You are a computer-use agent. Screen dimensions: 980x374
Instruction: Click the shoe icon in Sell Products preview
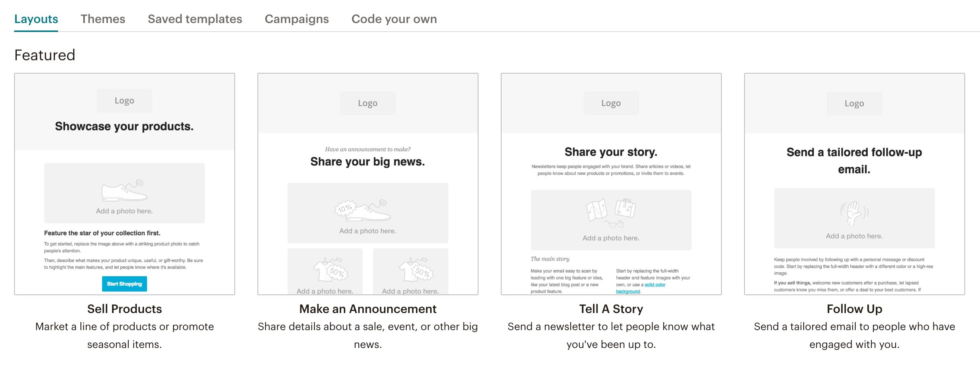[x=124, y=190]
